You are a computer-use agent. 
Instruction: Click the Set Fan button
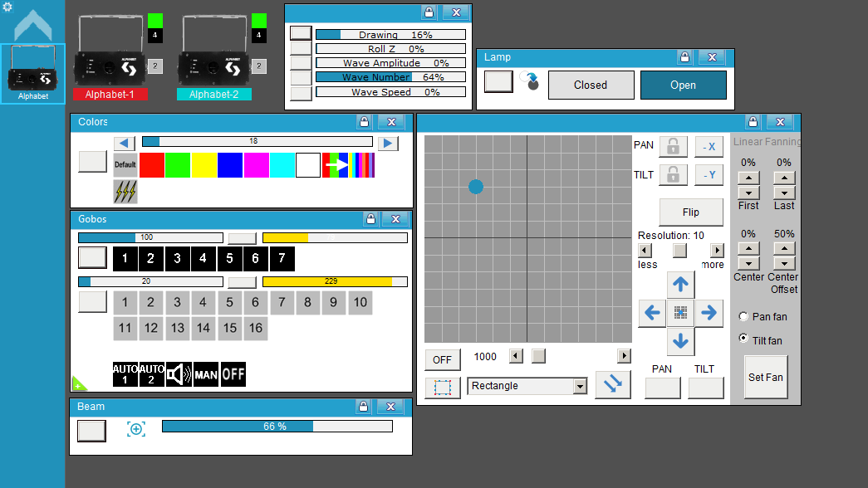766,378
